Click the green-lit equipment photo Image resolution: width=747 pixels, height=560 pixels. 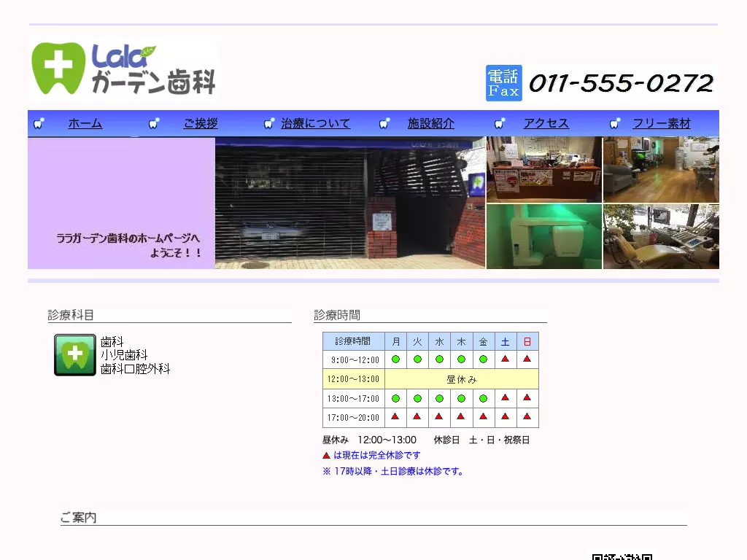(x=544, y=237)
